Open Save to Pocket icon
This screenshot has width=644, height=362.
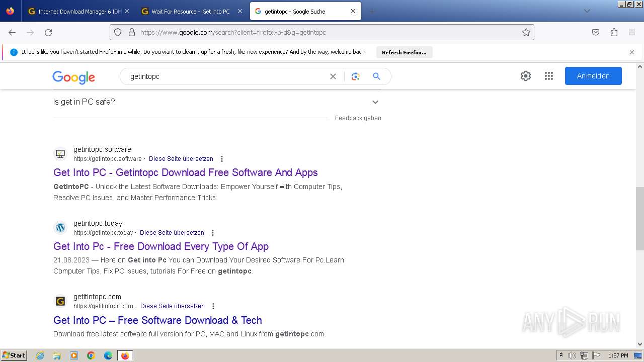(x=596, y=32)
